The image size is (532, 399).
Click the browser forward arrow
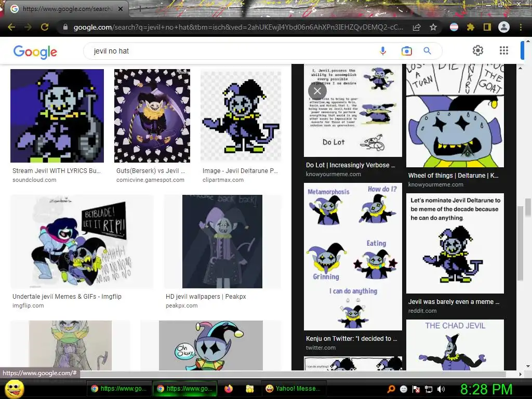tap(28, 27)
